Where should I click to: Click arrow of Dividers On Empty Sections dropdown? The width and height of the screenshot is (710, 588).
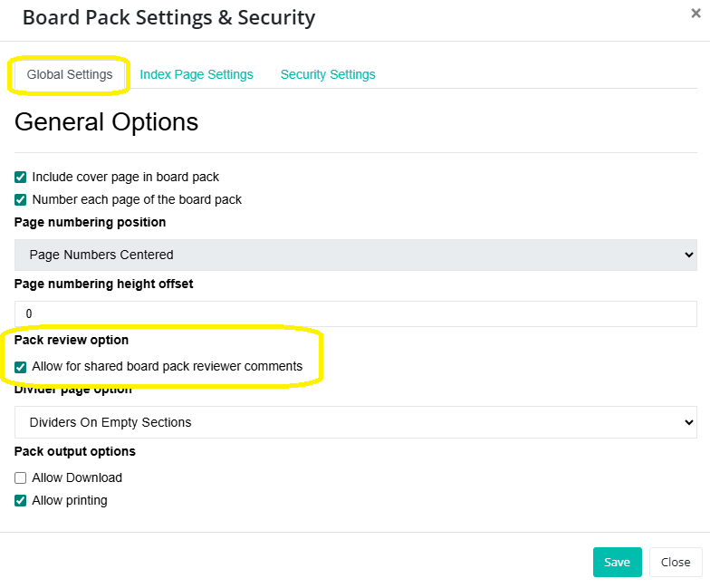click(x=688, y=422)
